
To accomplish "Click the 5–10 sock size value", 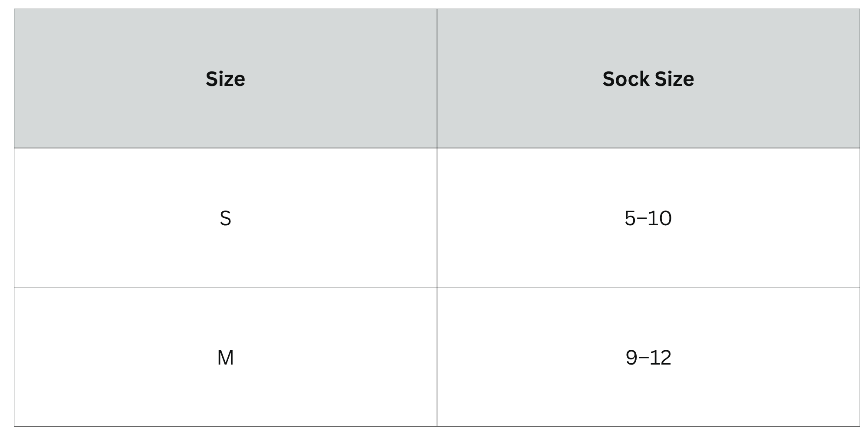I will point(648,218).
